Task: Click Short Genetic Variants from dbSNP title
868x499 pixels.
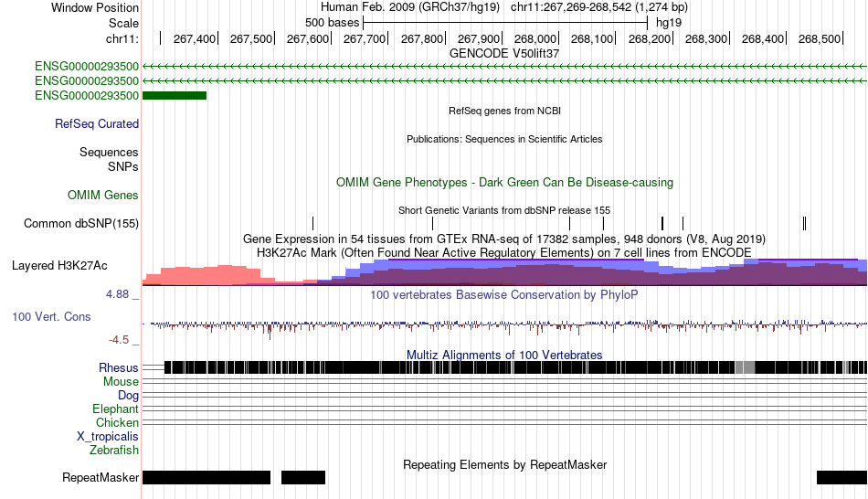Action: pyautogui.click(x=504, y=210)
